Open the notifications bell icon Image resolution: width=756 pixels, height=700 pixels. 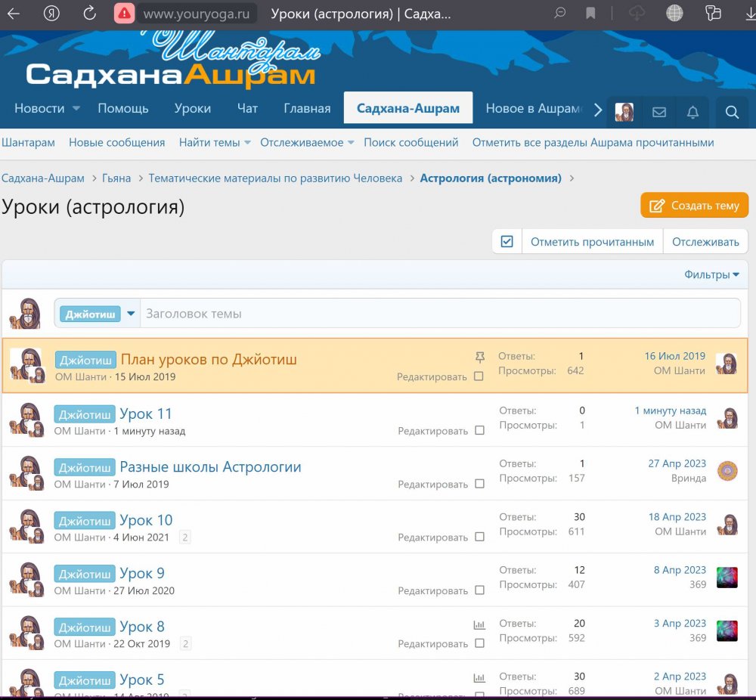click(x=692, y=112)
